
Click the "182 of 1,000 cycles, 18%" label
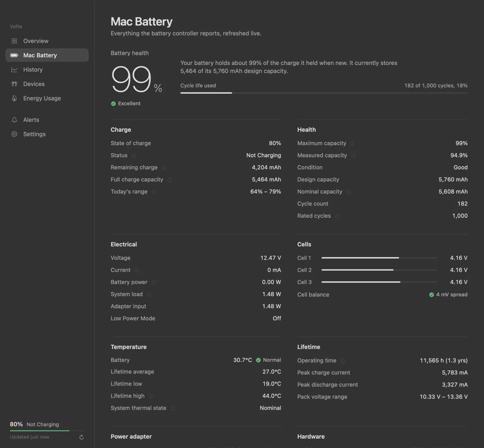(436, 86)
